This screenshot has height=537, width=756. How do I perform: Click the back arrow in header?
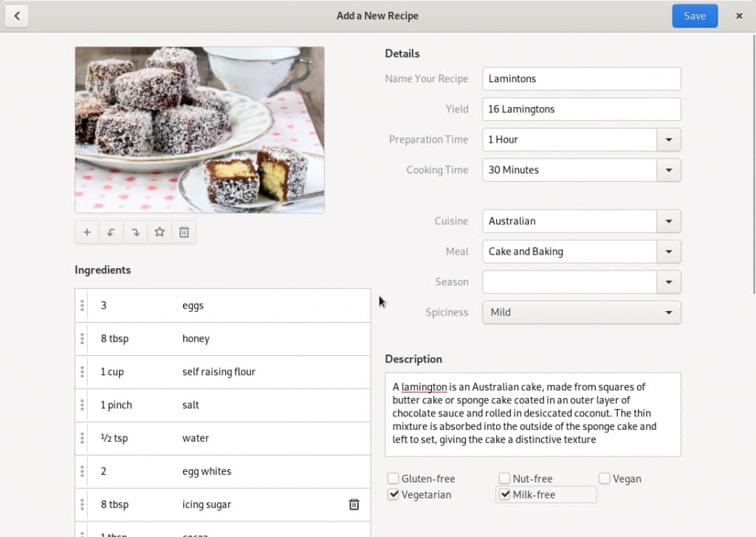16,16
